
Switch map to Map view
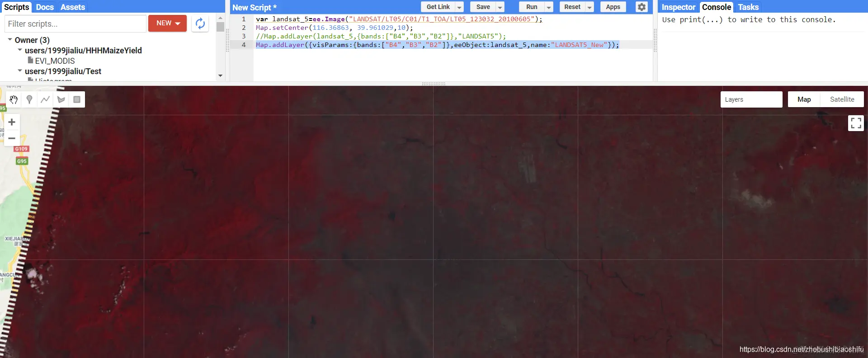tap(804, 99)
